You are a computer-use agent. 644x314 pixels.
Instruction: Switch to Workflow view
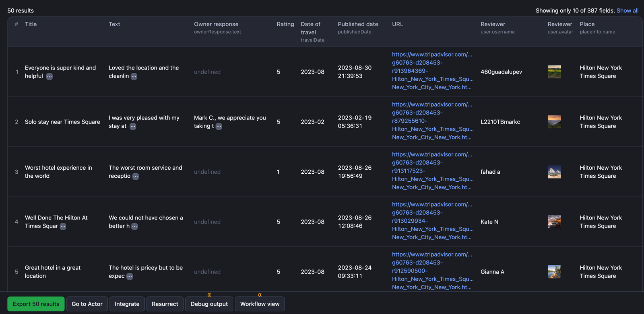[260, 304]
